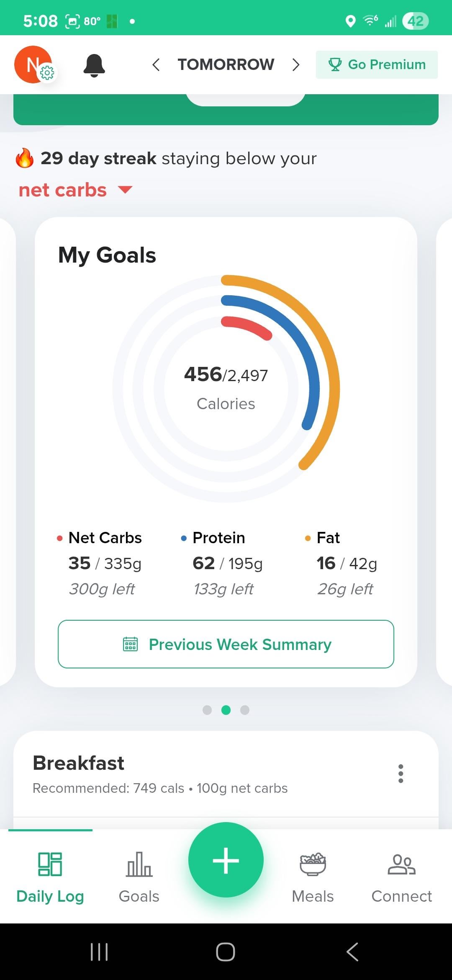452x980 pixels.
Task: Switch to Daily Log tab
Action: click(50, 876)
